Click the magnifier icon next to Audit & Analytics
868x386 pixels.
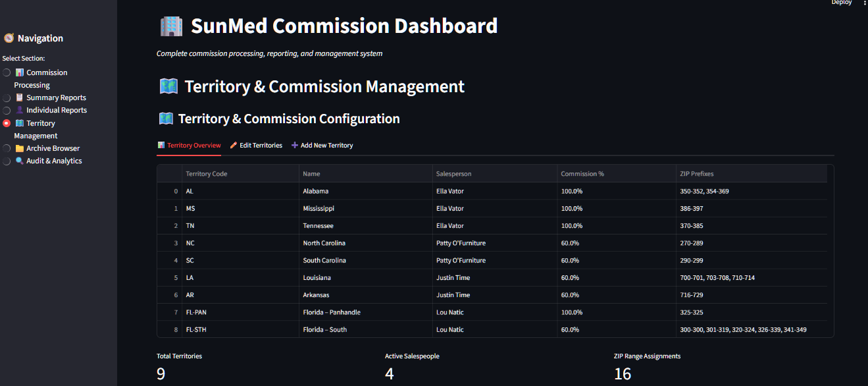point(20,160)
